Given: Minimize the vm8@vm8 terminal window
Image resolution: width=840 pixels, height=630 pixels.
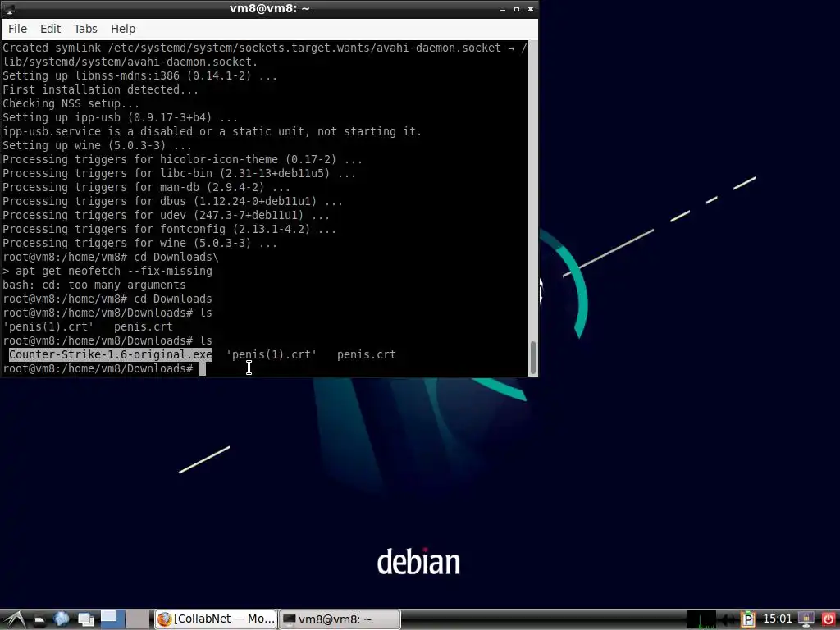Looking at the screenshot, I should 503,9.
